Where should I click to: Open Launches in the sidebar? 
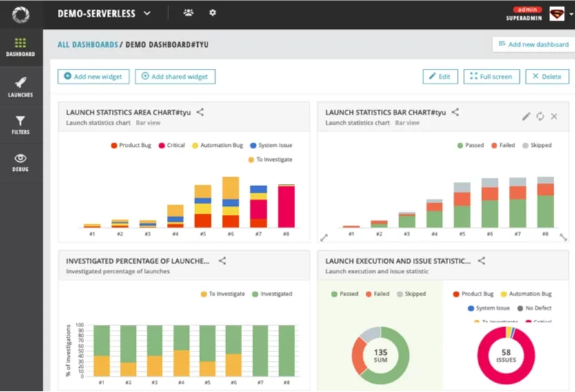click(x=21, y=86)
